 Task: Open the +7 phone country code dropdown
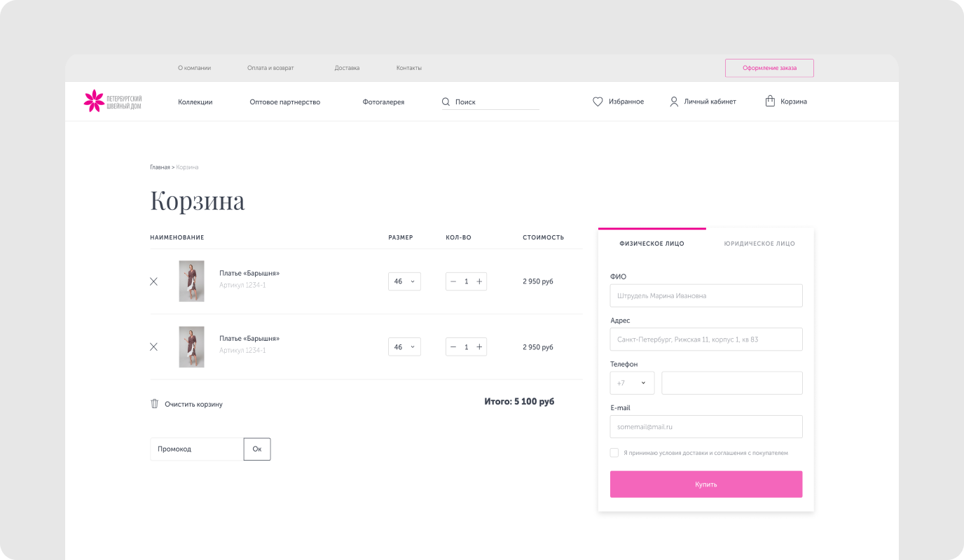(x=632, y=383)
